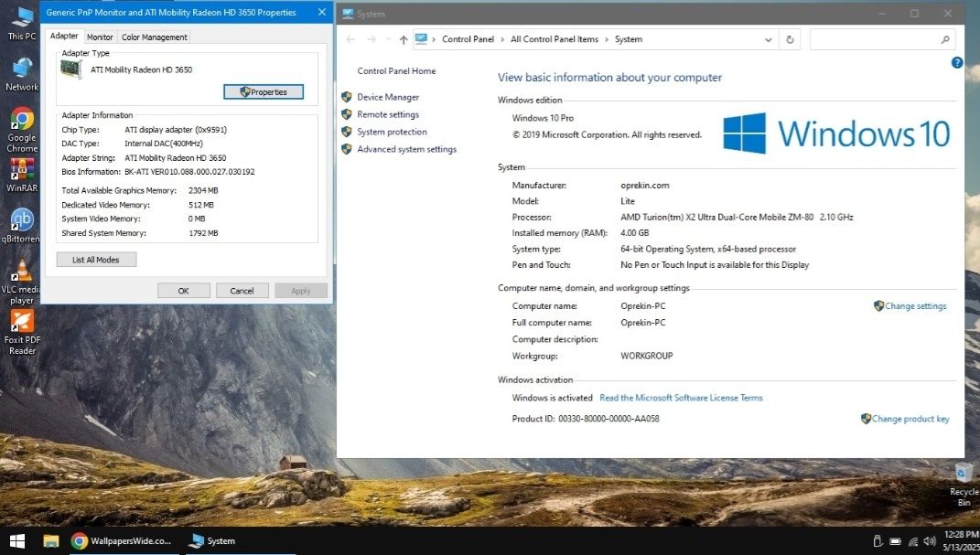This screenshot has height=555, width=980.
Task: Open recent locations dropdown arrow
Action: coord(388,39)
